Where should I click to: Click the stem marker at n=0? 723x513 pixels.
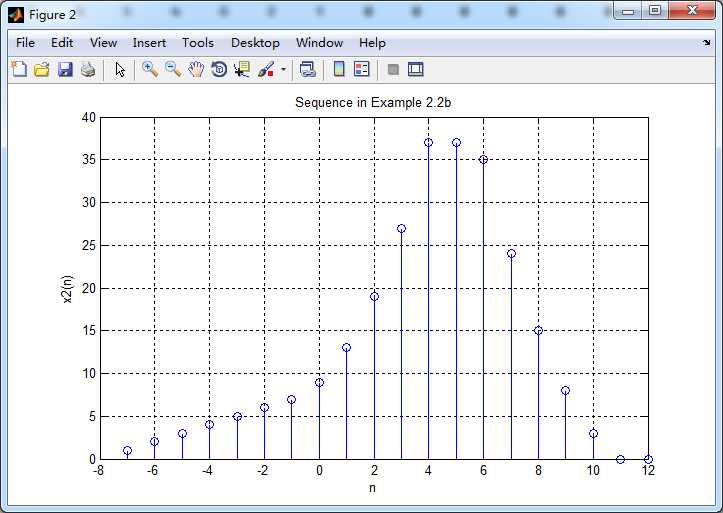pyautogui.click(x=319, y=382)
